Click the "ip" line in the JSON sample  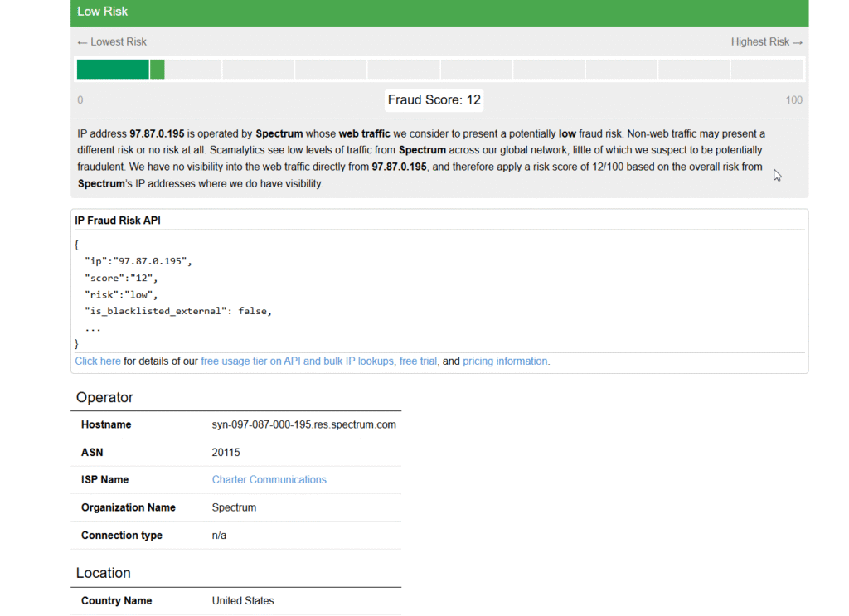[138, 261]
